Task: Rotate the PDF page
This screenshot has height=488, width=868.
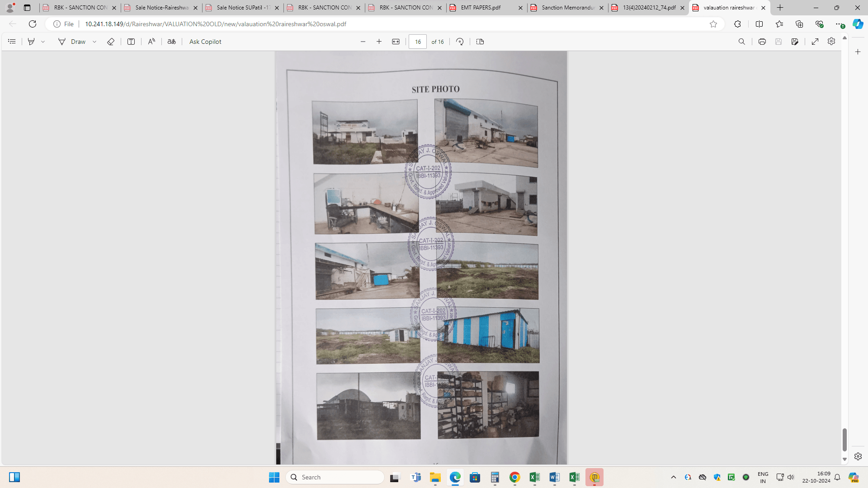Action: pyautogui.click(x=460, y=42)
